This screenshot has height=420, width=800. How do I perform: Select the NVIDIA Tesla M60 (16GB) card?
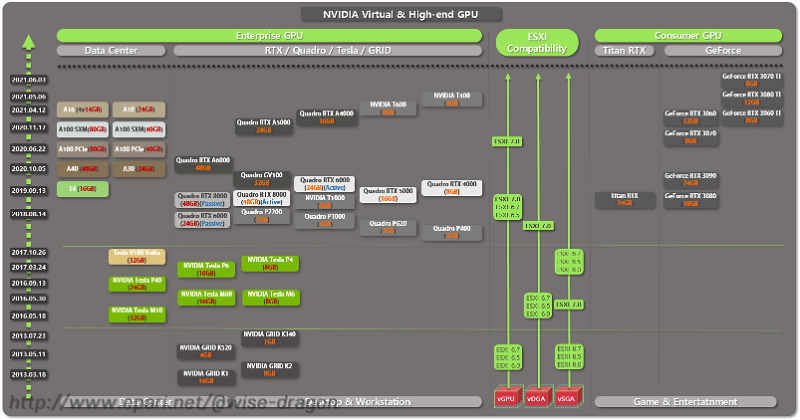[206, 298]
